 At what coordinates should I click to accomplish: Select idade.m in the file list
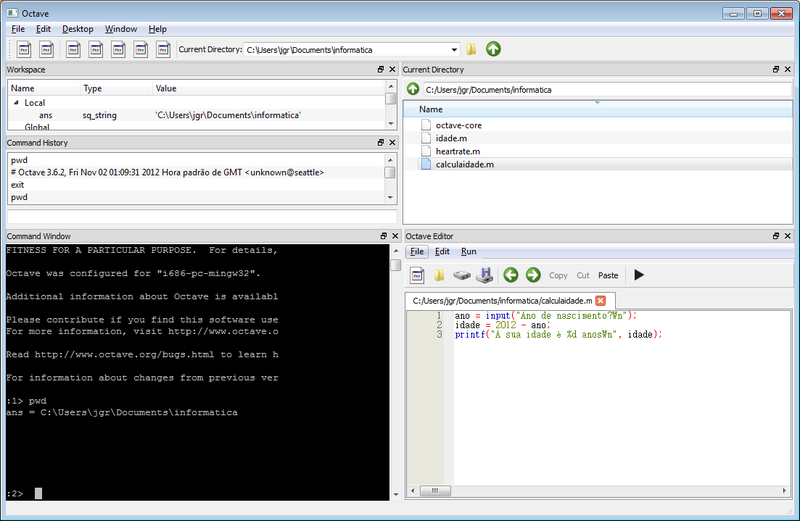click(x=451, y=138)
